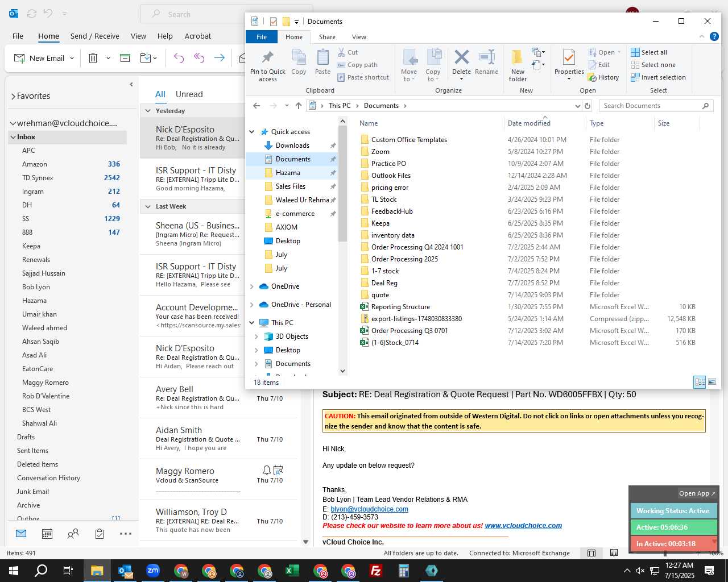Viewport: 728px width, 582px height.
Task: Click the New Email button
Action: coord(39,58)
